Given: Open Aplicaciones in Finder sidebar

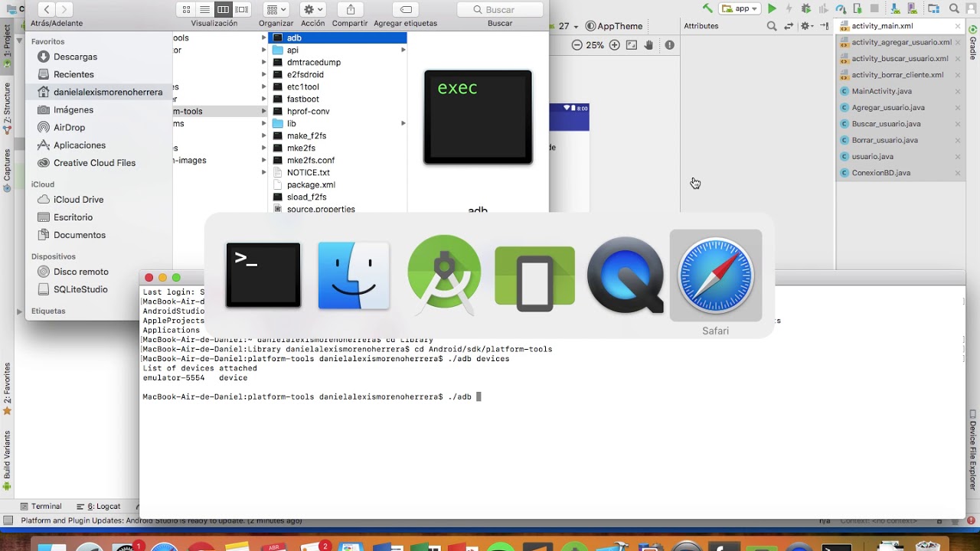Looking at the screenshot, I should click(x=80, y=145).
